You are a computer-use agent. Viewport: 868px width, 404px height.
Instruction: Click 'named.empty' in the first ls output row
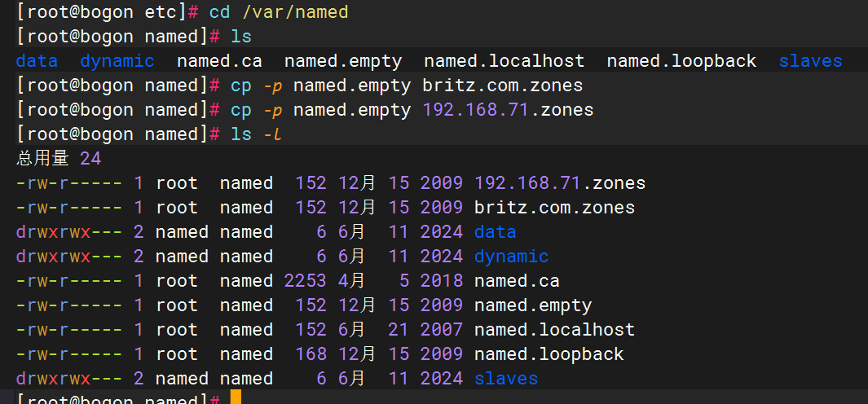pos(343,61)
